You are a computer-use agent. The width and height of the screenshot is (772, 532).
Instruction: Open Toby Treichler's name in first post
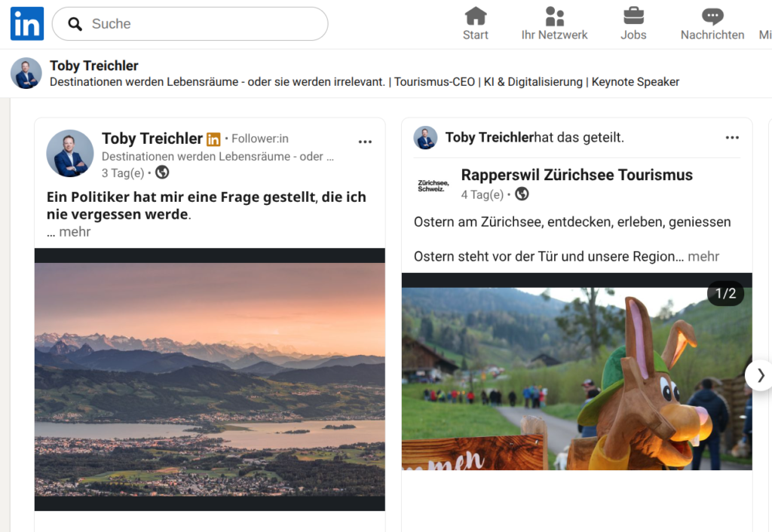click(152, 139)
